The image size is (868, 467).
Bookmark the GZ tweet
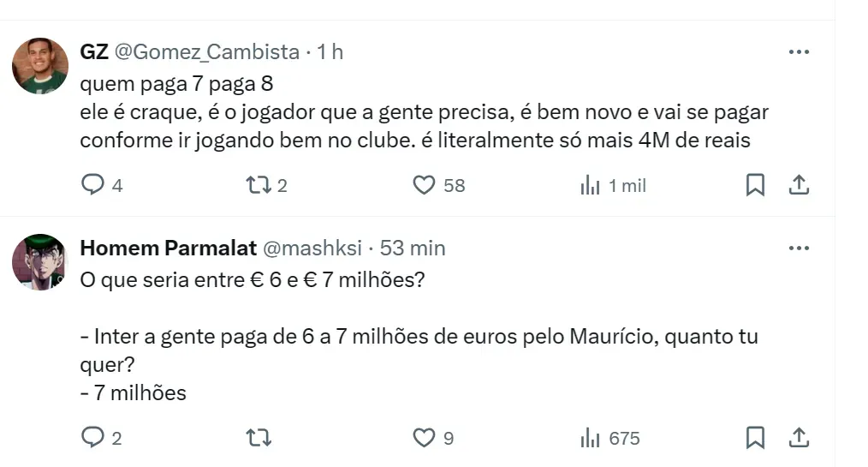pos(755,185)
